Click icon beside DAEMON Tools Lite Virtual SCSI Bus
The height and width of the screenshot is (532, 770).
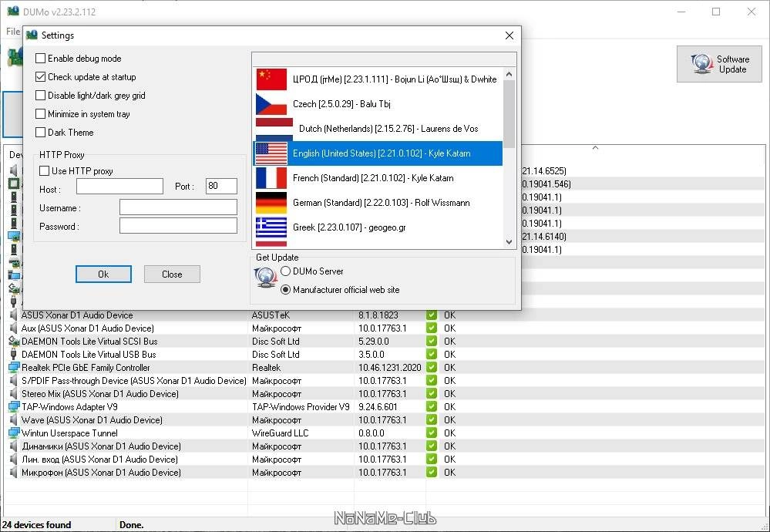14,341
